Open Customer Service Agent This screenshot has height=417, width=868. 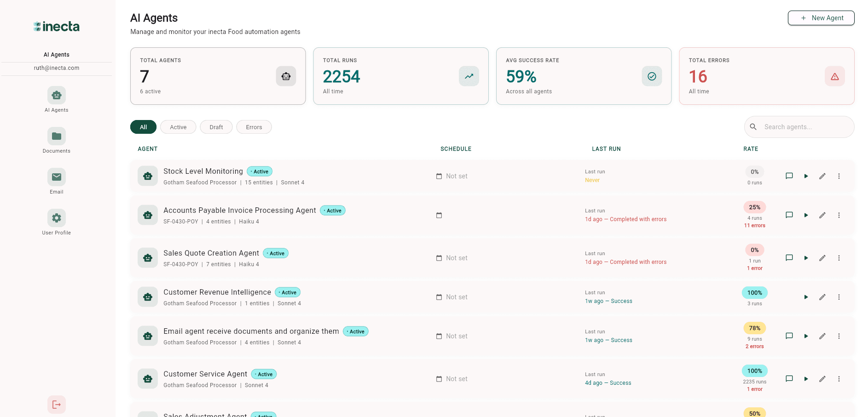205,374
